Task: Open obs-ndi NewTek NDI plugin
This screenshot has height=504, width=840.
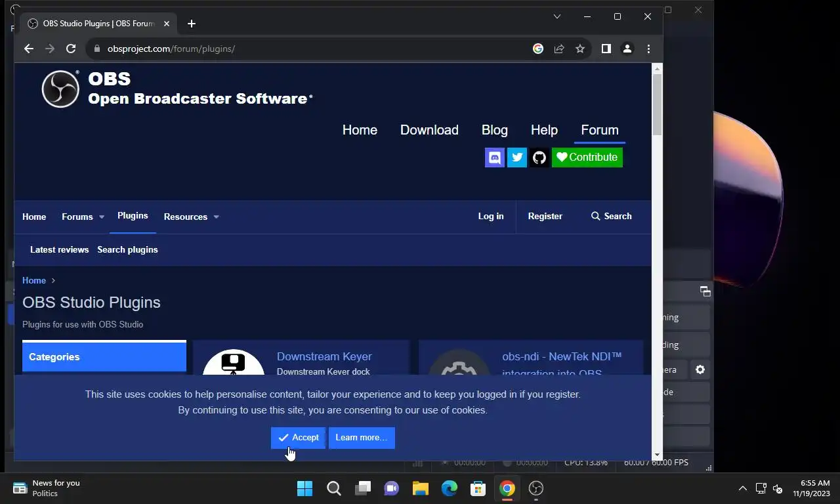Action: pos(562,364)
